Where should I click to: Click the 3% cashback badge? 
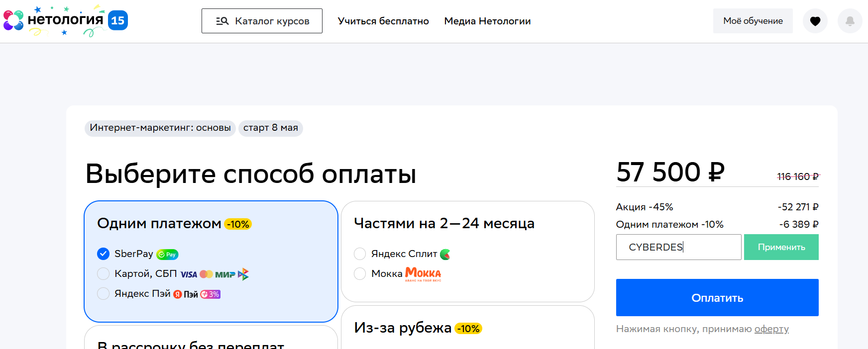[x=211, y=294]
